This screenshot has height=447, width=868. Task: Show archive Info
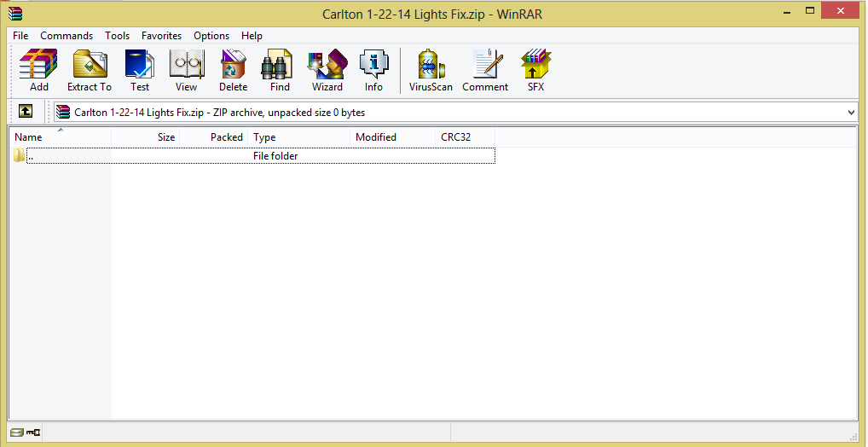[x=373, y=70]
